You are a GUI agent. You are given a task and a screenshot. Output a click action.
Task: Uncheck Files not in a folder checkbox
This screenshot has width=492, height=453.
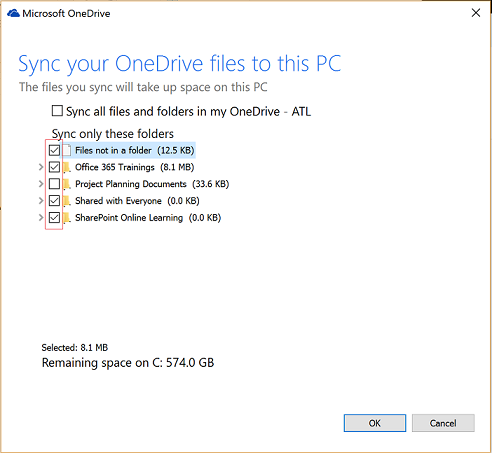click(x=54, y=150)
